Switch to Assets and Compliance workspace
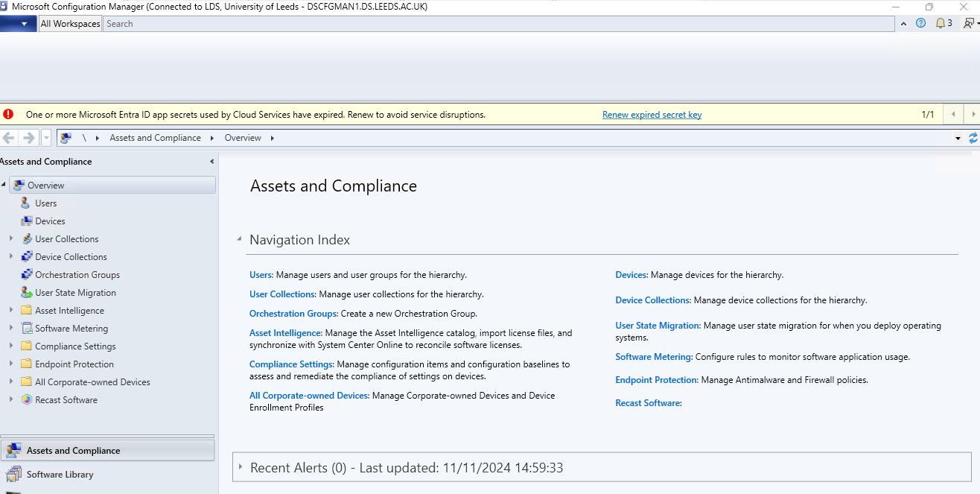The image size is (980, 494). 73,451
